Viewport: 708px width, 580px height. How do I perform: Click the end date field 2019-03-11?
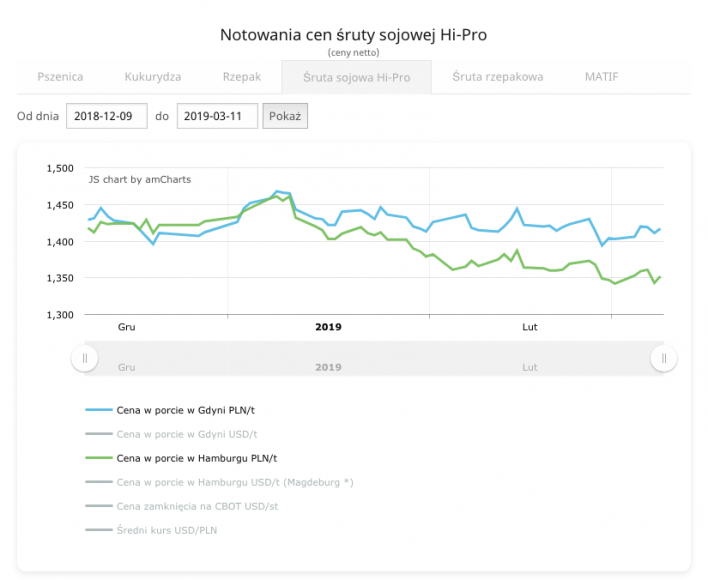pyautogui.click(x=217, y=116)
